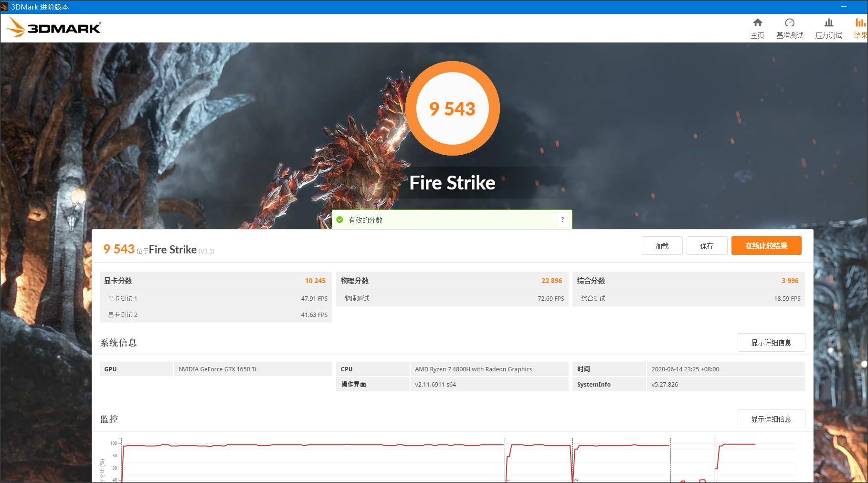Open the Stress Test (压力测试) icon
Image resolution: width=868 pixels, height=483 pixels.
pos(828,23)
